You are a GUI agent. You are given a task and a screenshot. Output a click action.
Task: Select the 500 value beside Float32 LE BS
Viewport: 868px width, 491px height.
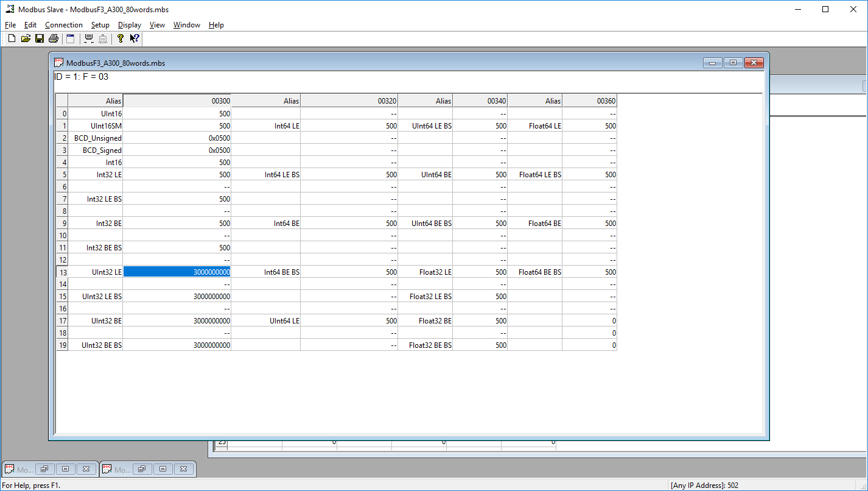(480, 296)
